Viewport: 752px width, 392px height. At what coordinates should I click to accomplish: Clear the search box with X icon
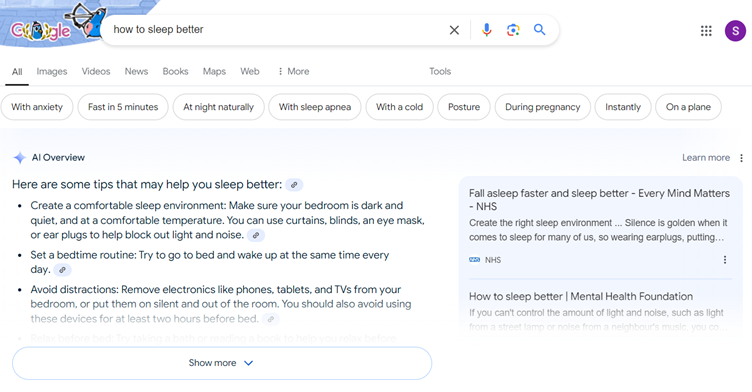(454, 30)
